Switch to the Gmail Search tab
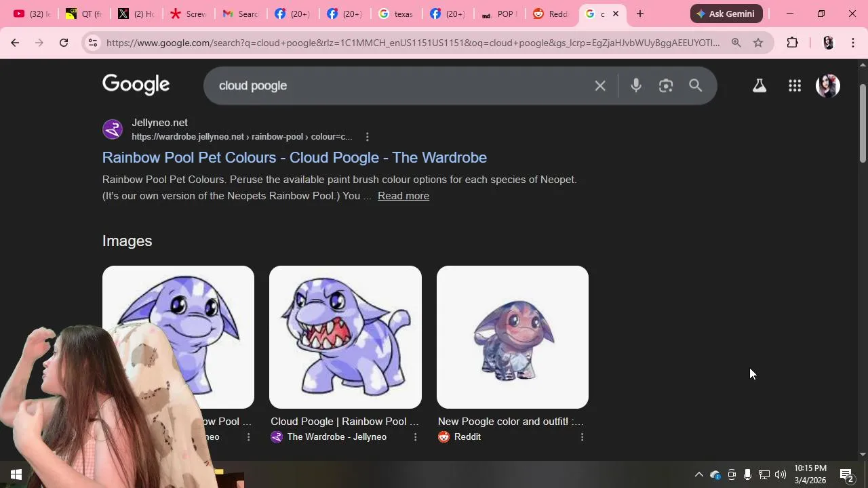868x488 pixels. point(240,14)
